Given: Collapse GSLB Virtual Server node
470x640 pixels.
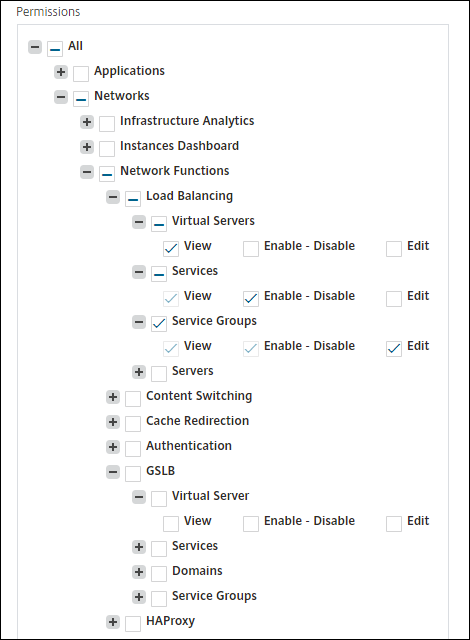Looking at the screenshot, I should point(139,497).
